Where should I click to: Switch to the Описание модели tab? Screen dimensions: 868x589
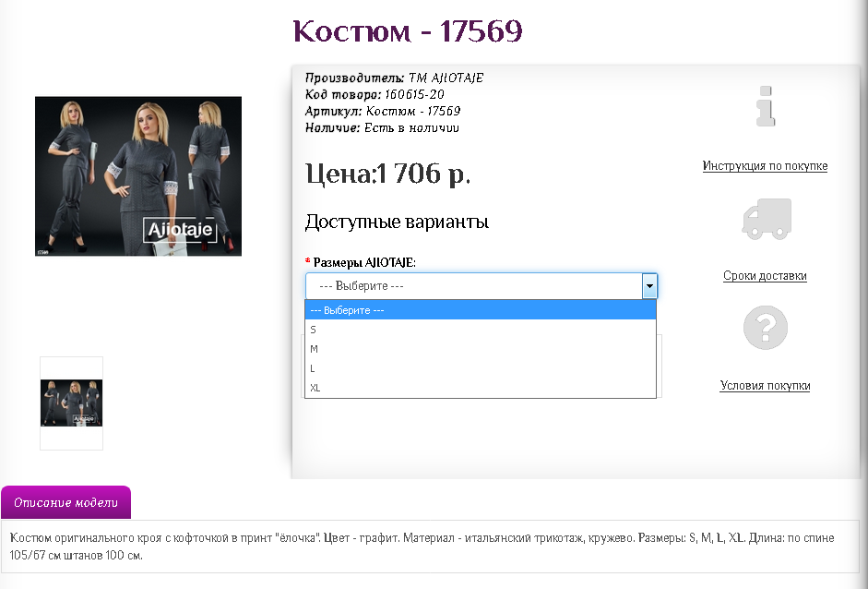65,502
